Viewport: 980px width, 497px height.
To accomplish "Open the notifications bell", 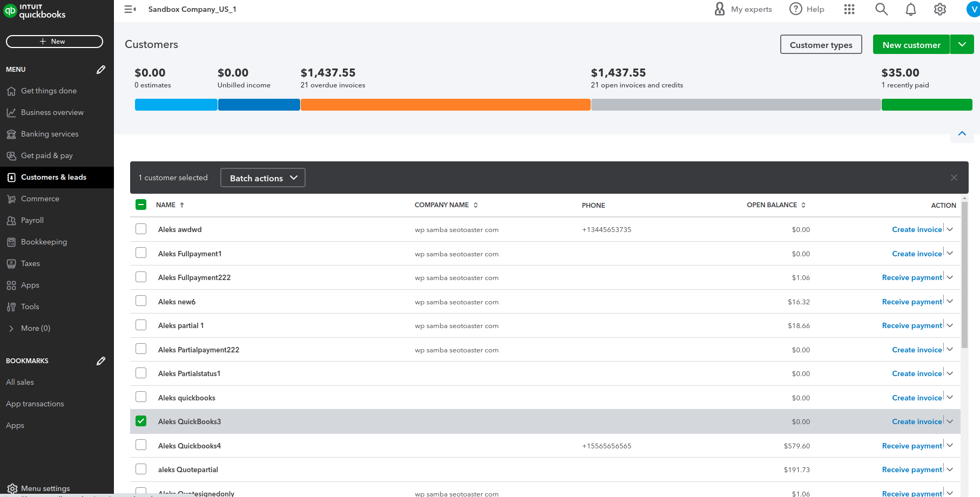I will (911, 9).
